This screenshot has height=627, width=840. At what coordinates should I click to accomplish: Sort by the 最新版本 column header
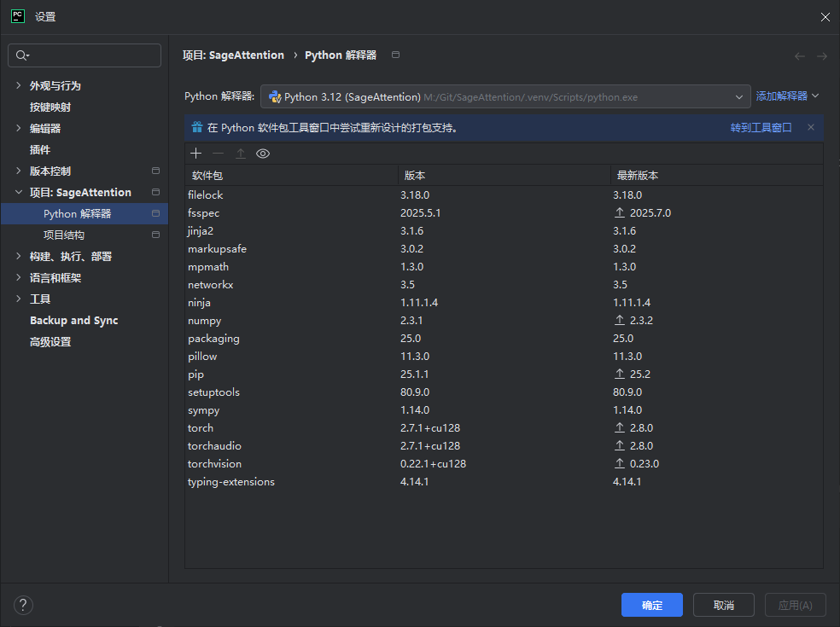[717, 175]
